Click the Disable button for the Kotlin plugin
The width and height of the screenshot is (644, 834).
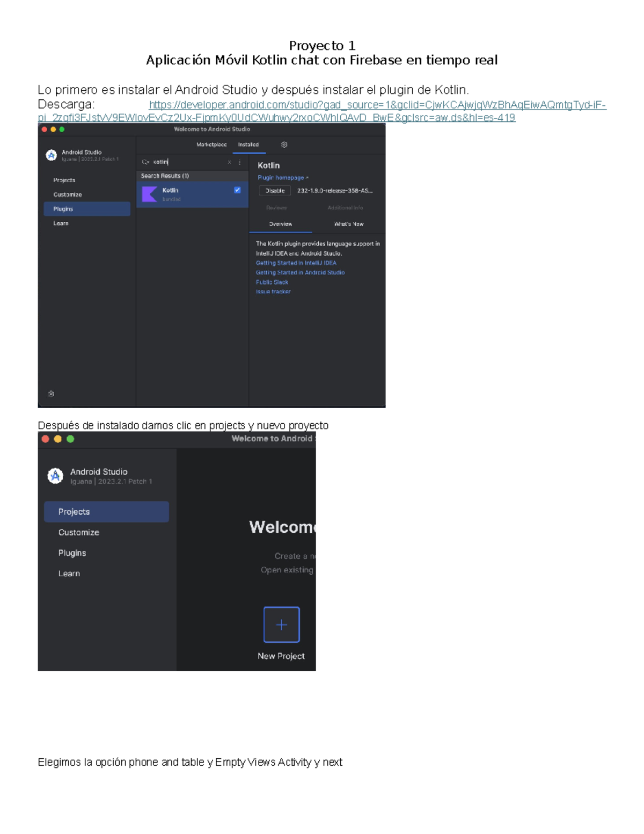275,190
